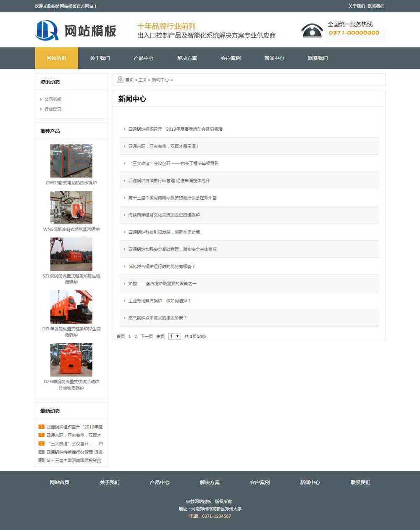Click the telephone hotline icon

tap(312, 31)
